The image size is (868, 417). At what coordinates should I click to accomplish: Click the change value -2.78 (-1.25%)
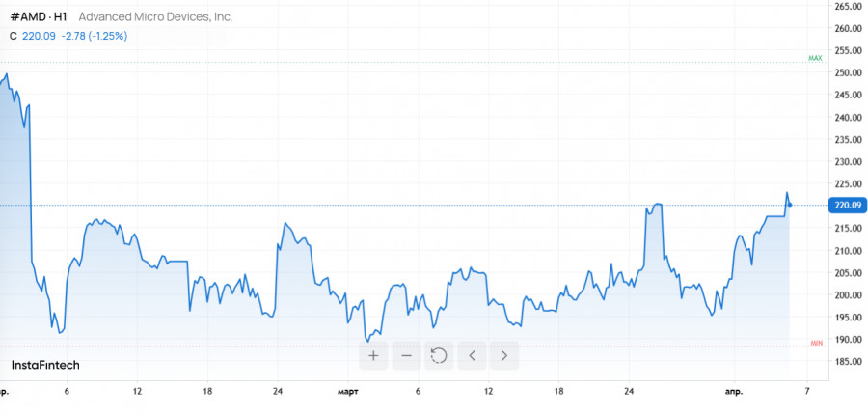click(x=95, y=36)
